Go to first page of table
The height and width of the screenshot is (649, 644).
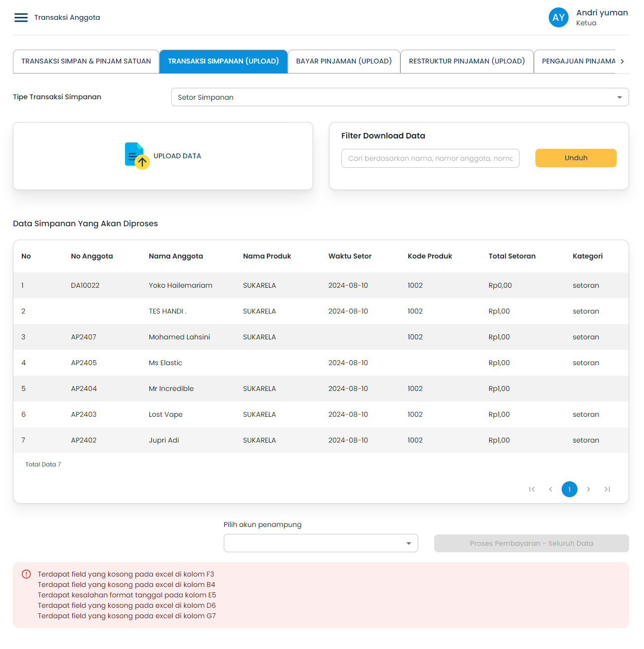point(532,489)
